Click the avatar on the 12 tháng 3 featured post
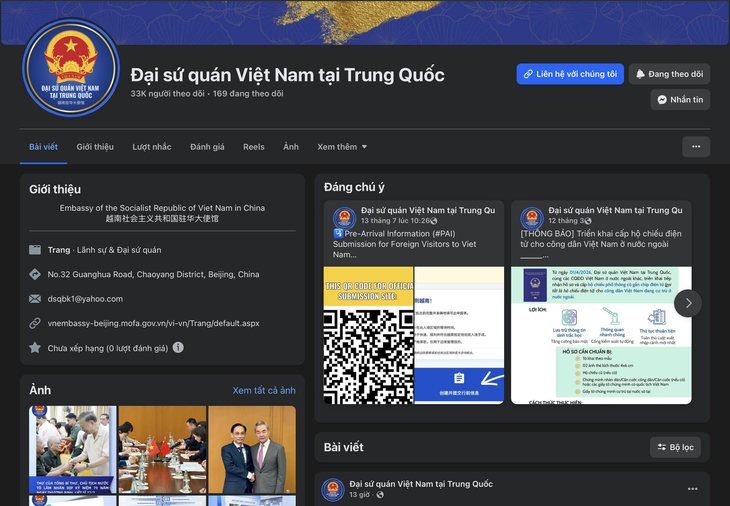Screen dimensions: 730x506 (532, 218)
